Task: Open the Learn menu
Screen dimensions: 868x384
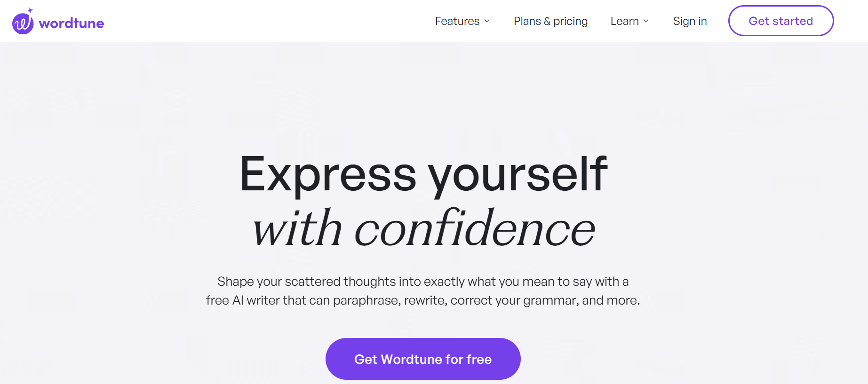Action: tap(624, 21)
